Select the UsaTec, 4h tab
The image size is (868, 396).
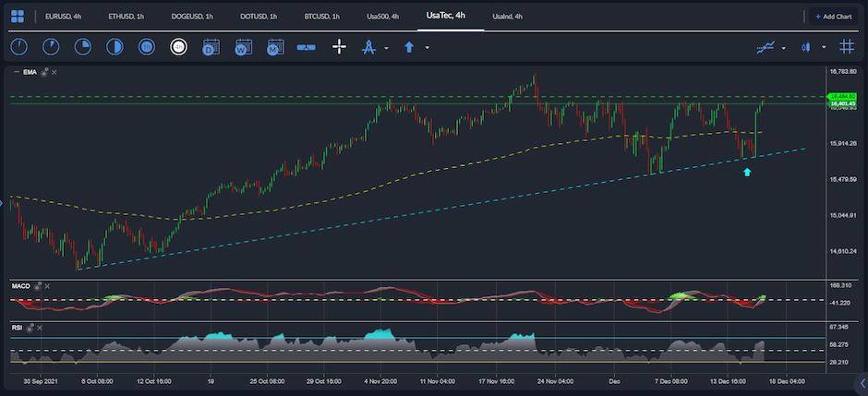[x=446, y=16]
